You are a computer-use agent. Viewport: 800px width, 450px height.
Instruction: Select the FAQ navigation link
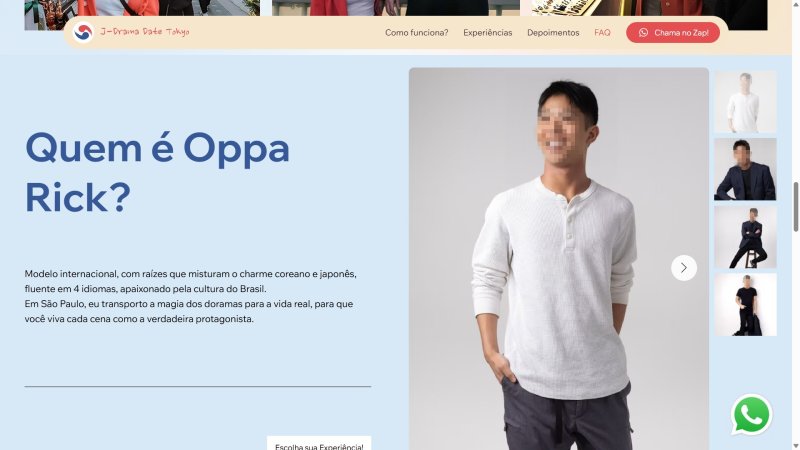(x=602, y=33)
